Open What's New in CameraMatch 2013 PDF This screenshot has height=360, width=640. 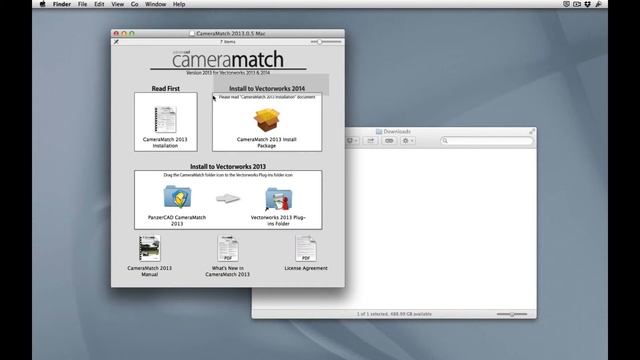[x=228, y=248]
